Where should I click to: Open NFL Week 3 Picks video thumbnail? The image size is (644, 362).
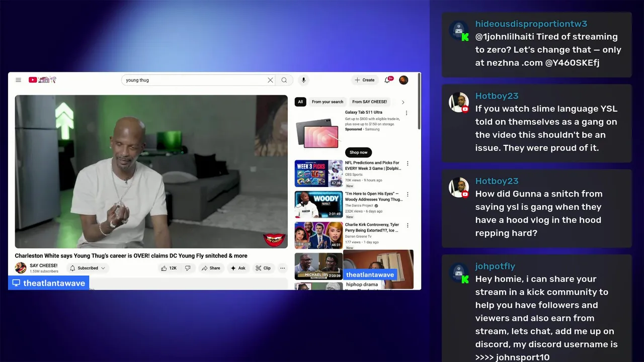tap(318, 173)
